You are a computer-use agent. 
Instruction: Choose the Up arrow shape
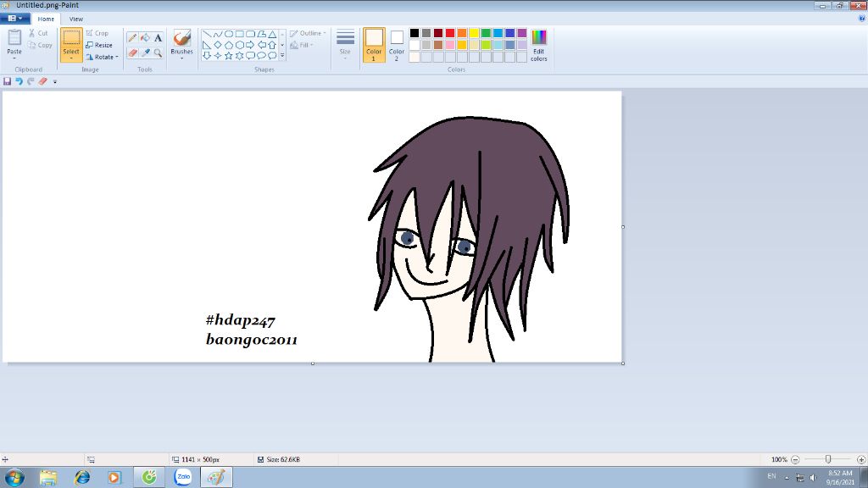tap(272, 45)
